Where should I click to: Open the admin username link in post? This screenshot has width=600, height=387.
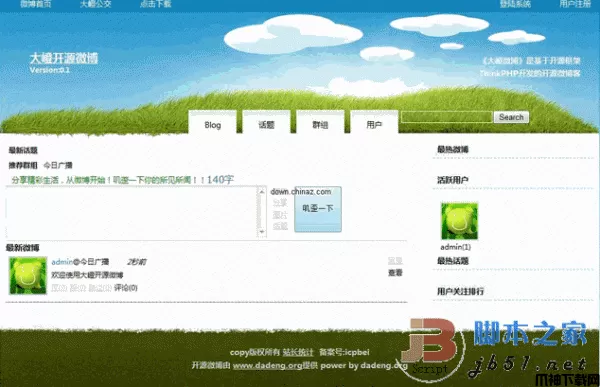click(x=62, y=262)
